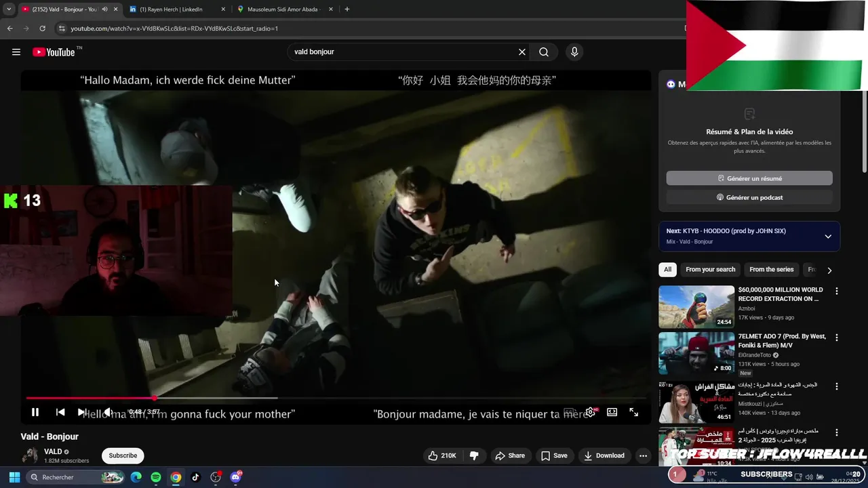Click Générer un podcast button
The width and height of the screenshot is (868, 488).
(749, 197)
